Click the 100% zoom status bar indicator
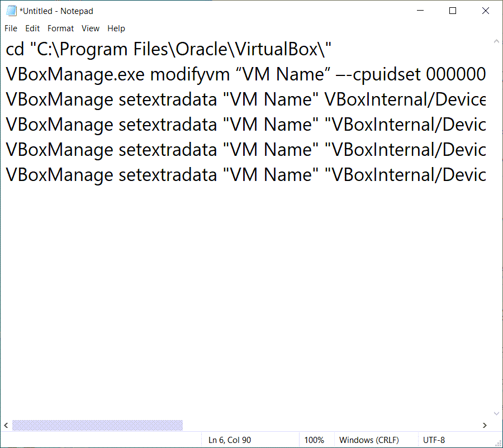Screen dimensions: 503x448 coord(316,440)
